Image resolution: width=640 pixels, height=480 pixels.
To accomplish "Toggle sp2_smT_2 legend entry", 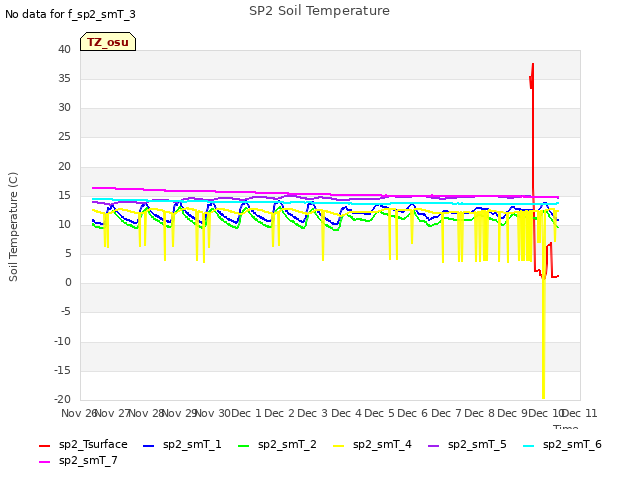I will 277,444.
